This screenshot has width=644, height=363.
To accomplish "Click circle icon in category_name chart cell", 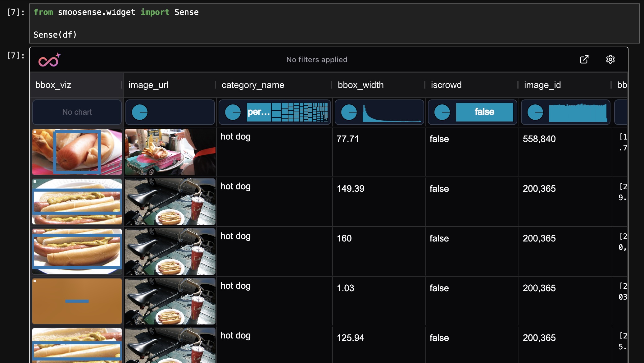I will (x=233, y=112).
